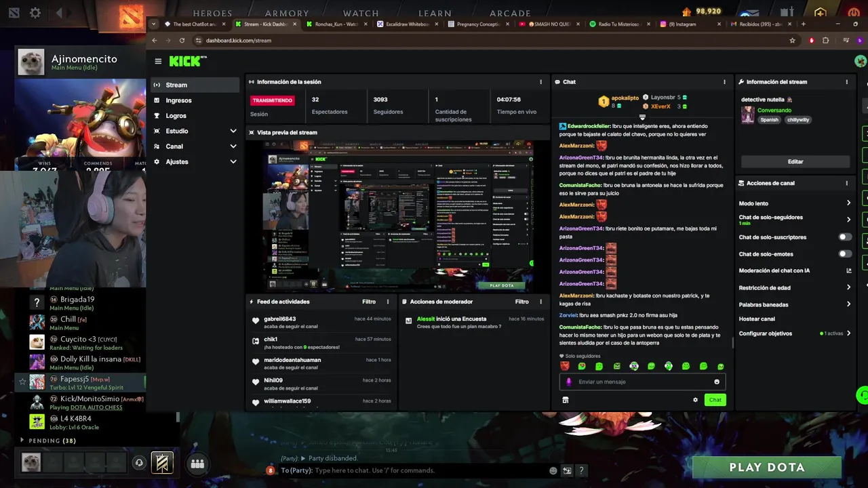
Task: Open Filtro in Acciones de moderador
Action: [x=521, y=302]
